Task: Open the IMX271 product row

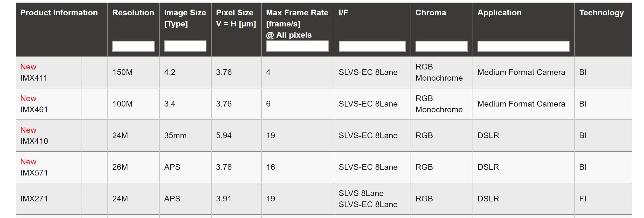Action: pos(34,199)
